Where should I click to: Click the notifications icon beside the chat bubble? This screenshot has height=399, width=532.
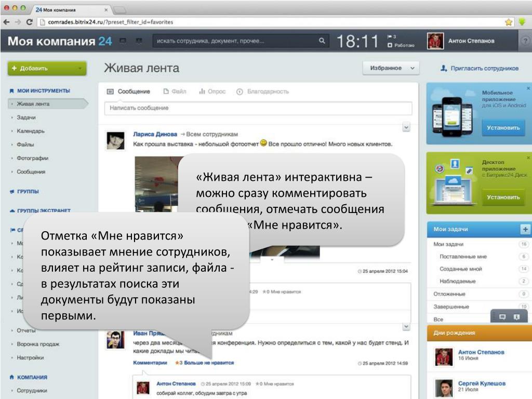click(x=516, y=317)
